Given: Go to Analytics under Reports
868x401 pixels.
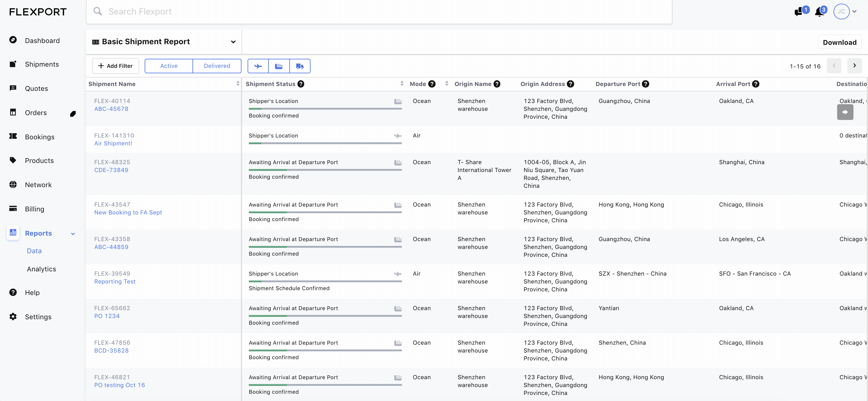Looking at the screenshot, I should pyautogui.click(x=41, y=269).
